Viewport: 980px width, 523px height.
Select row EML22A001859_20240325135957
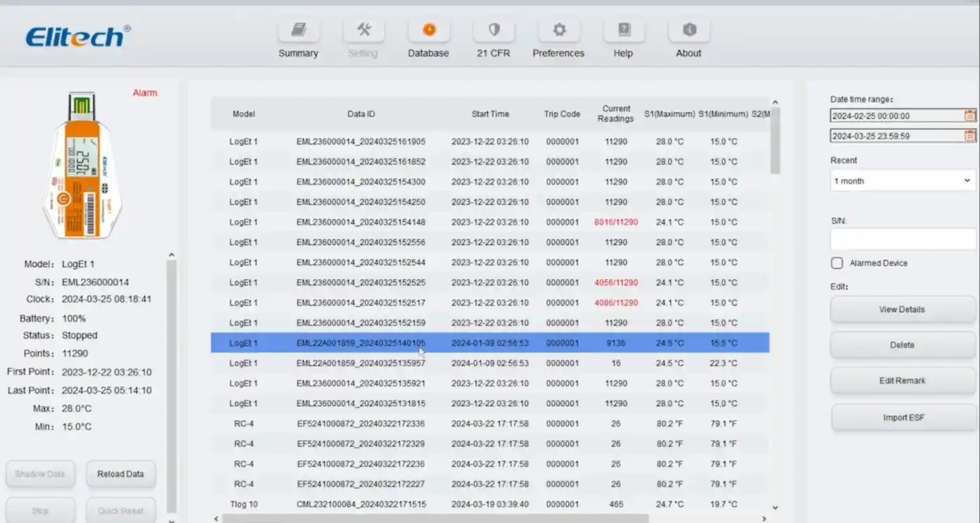tap(490, 363)
